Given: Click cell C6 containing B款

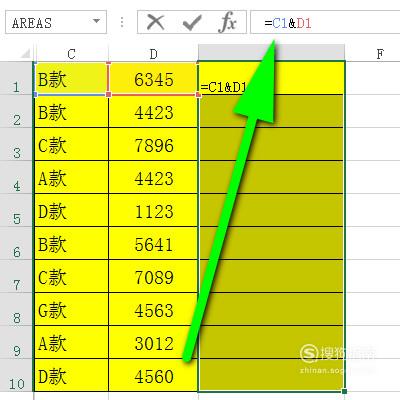Looking at the screenshot, I should point(71,243).
